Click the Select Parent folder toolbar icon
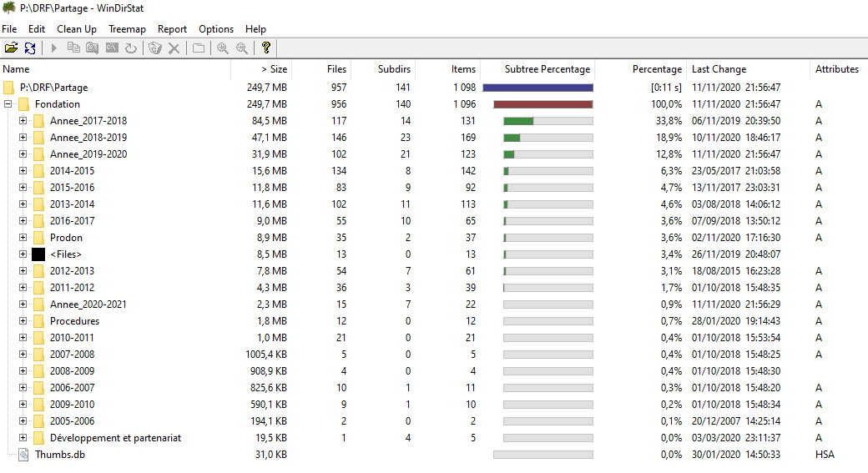The width and height of the screenshot is (868, 473). click(x=199, y=48)
